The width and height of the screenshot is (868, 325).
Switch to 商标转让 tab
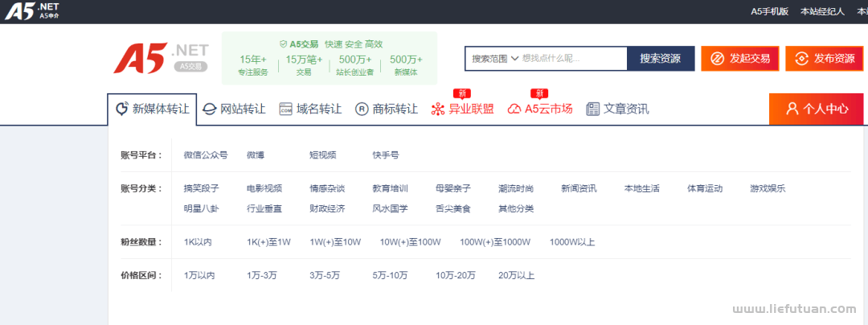[386, 109]
